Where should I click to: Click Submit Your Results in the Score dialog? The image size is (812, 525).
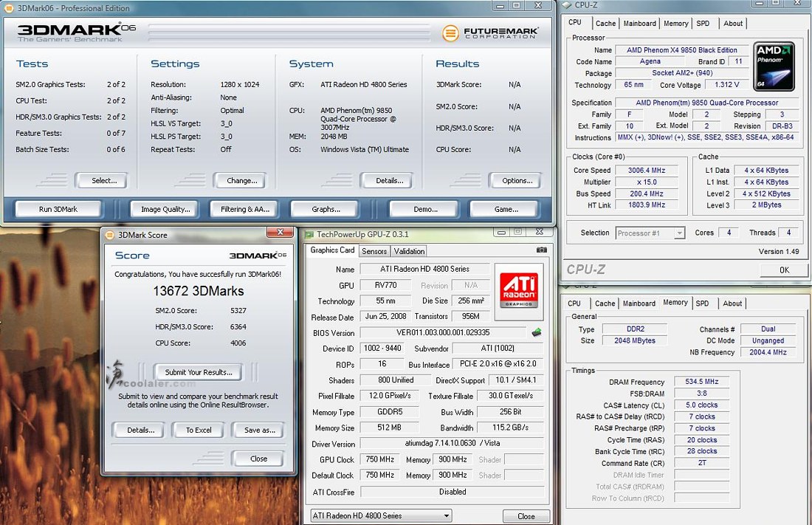(199, 372)
